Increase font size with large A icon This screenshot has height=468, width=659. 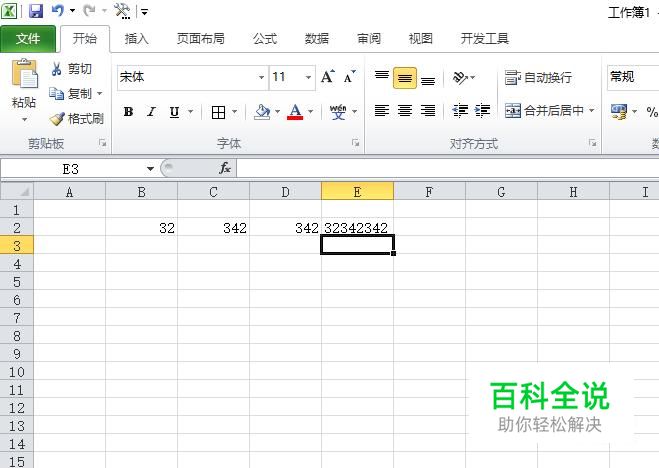tap(327, 77)
